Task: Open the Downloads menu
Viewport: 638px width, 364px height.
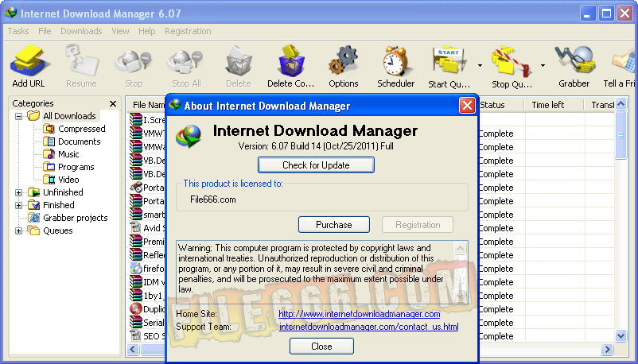Action: tap(81, 31)
